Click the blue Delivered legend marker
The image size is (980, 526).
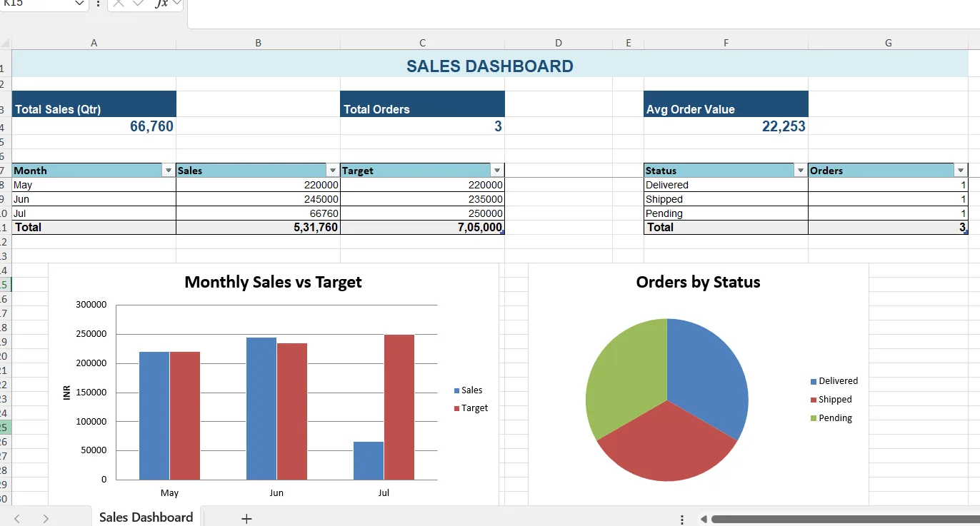click(814, 382)
